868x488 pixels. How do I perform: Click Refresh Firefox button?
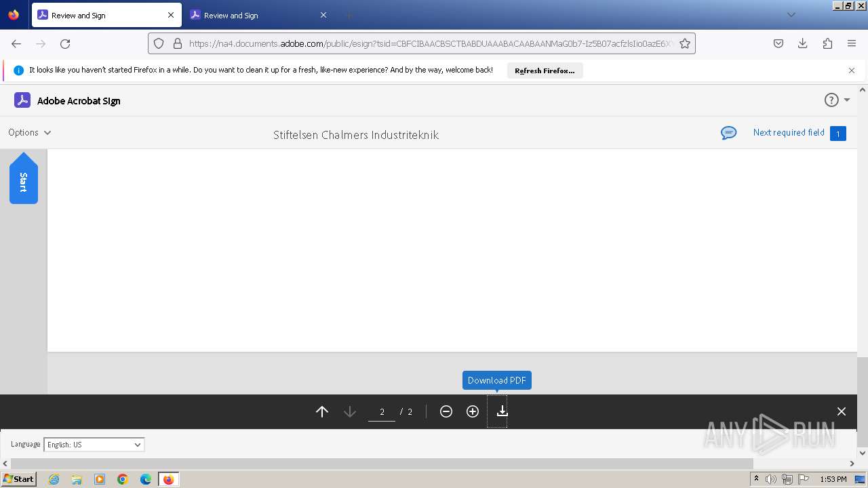pyautogui.click(x=545, y=70)
